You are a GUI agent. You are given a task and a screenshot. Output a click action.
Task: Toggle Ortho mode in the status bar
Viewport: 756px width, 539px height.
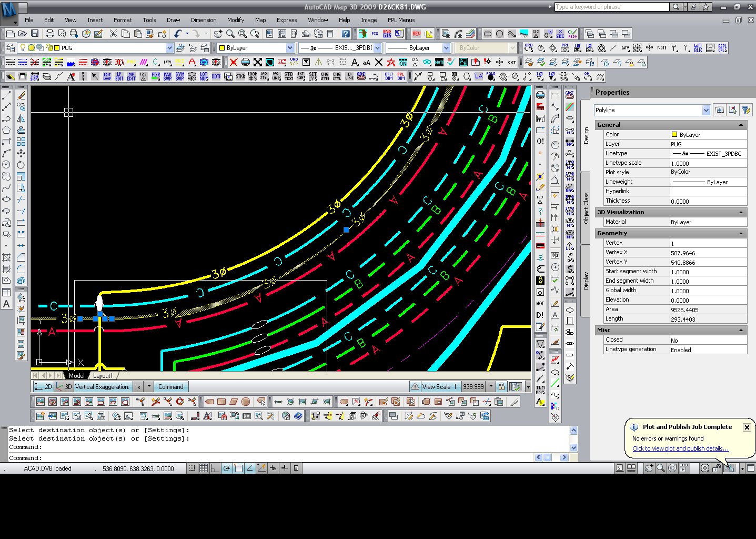tap(215, 468)
